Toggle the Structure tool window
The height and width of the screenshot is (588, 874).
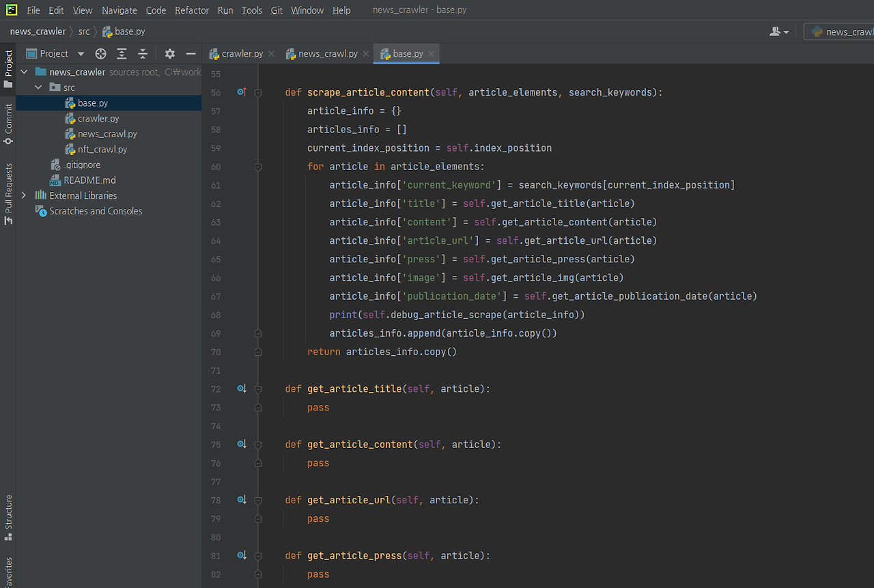pos(8,517)
